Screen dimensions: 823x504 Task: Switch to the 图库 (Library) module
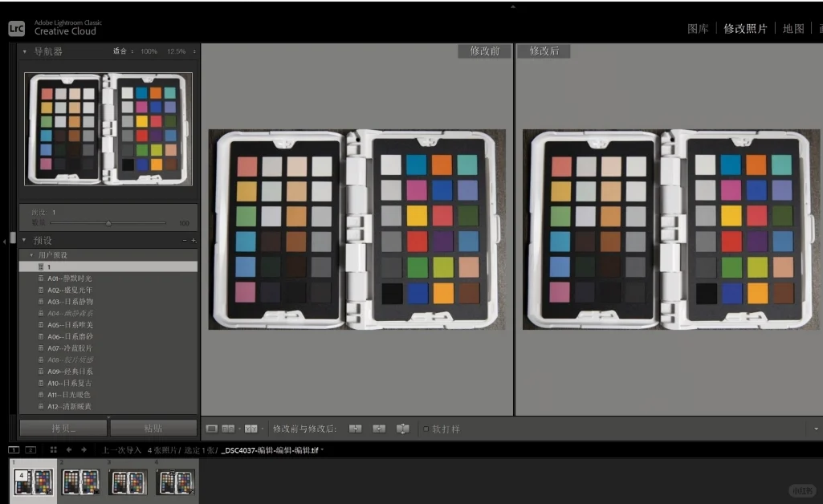coord(698,29)
